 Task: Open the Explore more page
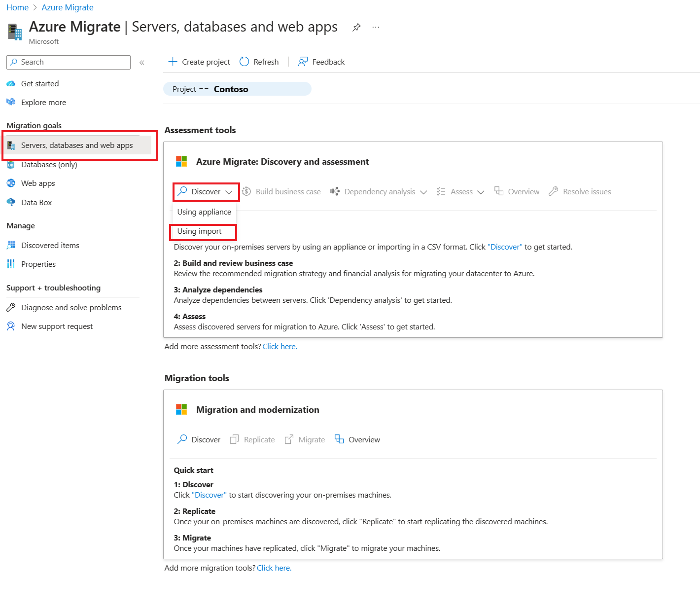[43, 103]
